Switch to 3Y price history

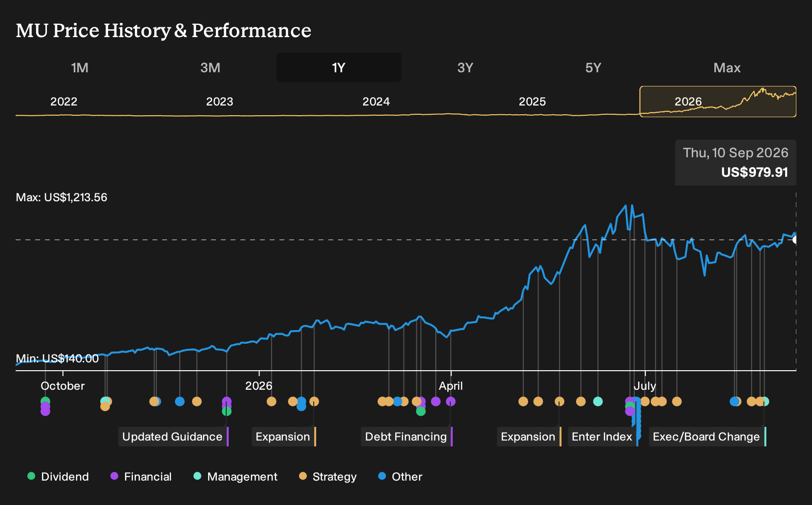click(x=465, y=67)
